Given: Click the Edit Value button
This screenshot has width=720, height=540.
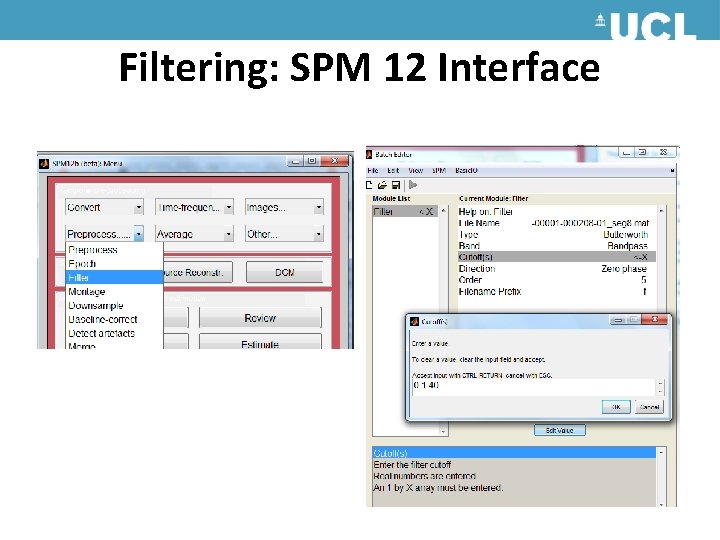Looking at the screenshot, I should tap(560, 430).
